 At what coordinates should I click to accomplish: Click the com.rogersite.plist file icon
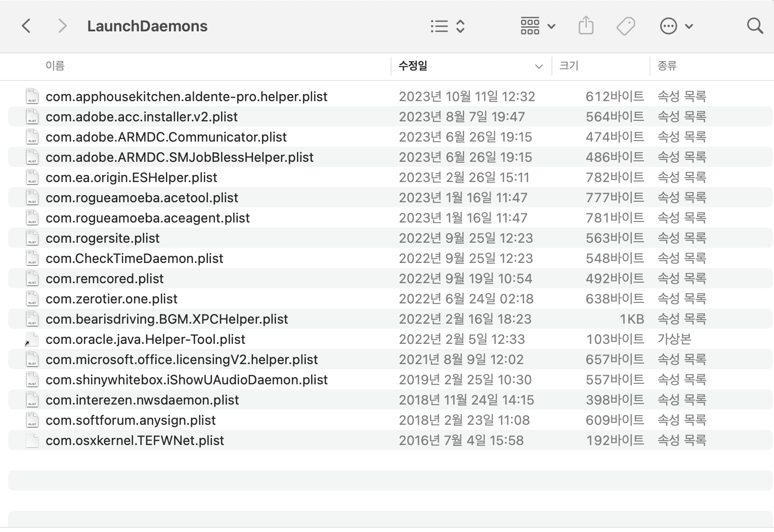pos(32,238)
